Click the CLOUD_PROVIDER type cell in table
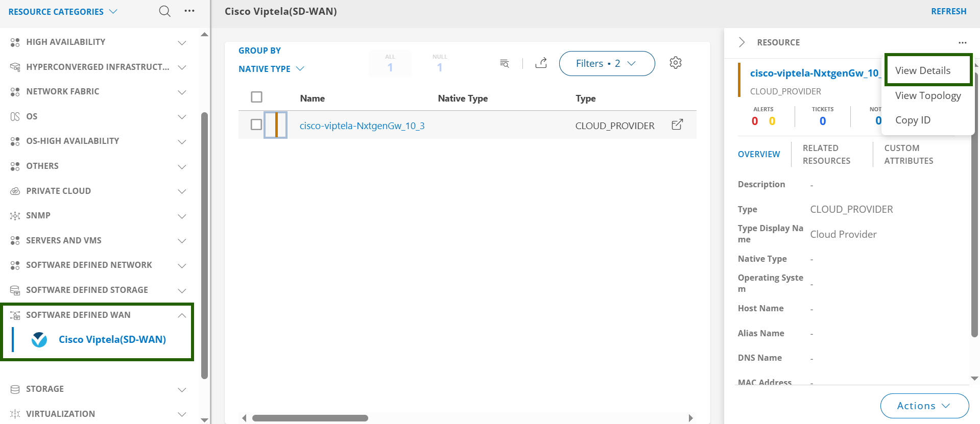980x424 pixels. tap(615, 126)
